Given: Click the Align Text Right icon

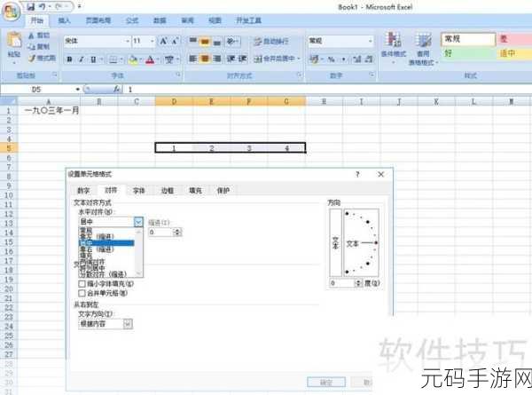Looking at the screenshot, I should pos(217,59).
